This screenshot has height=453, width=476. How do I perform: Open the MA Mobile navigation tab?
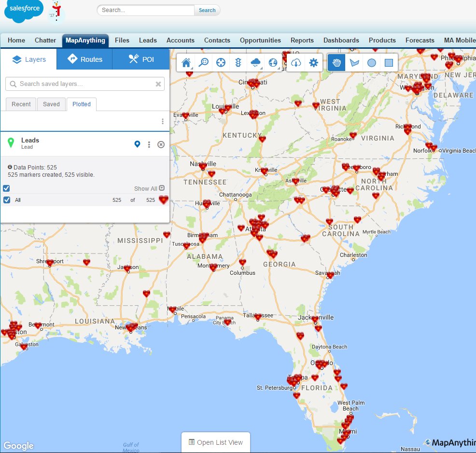(460, 41)
